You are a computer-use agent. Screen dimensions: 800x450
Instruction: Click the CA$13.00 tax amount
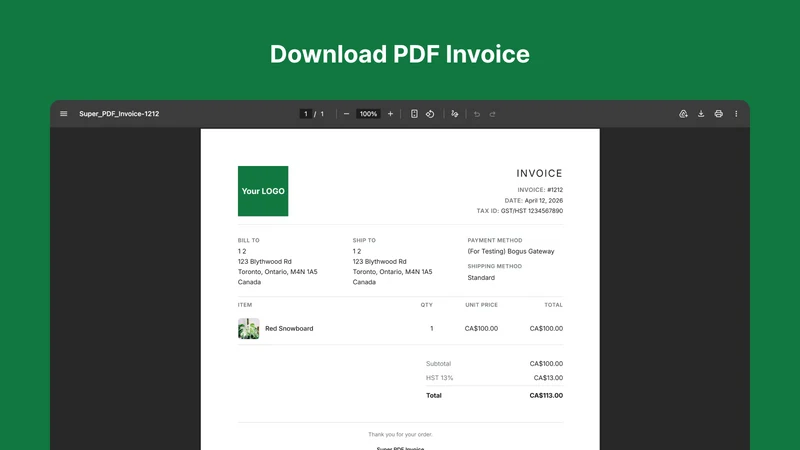click(x=548, y=378)
